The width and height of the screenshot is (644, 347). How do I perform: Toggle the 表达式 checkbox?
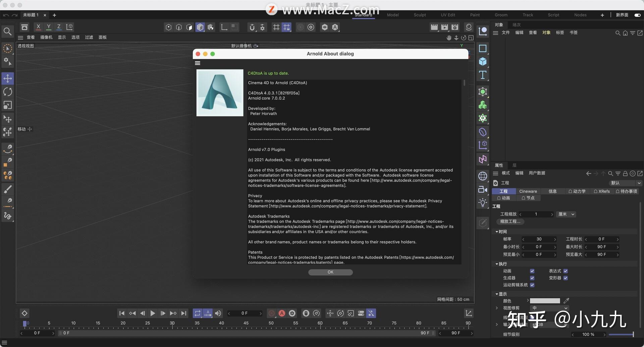point(566,271)
